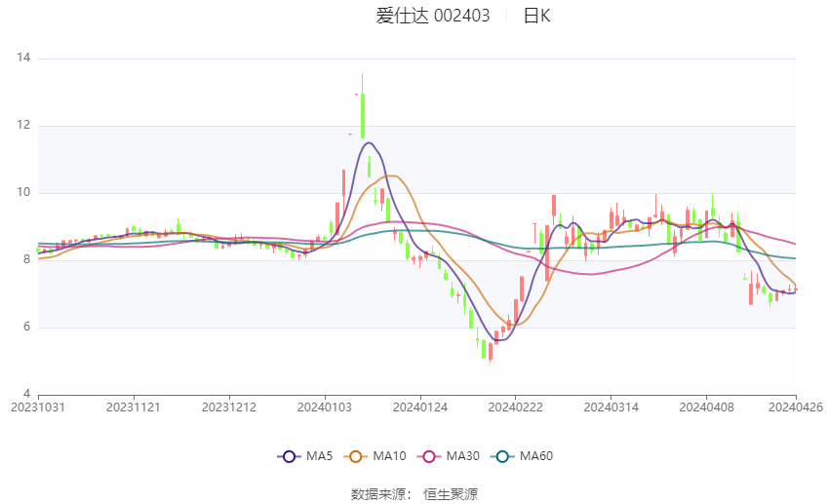829x504 pixels.
Task: Click the 20231121 x-axis date label
Action: (x=134, y=407)
